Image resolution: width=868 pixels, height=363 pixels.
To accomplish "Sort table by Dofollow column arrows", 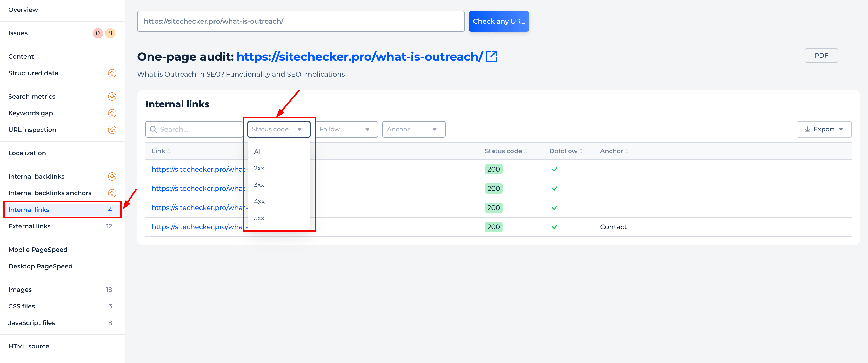I will [x=580, y=151].
